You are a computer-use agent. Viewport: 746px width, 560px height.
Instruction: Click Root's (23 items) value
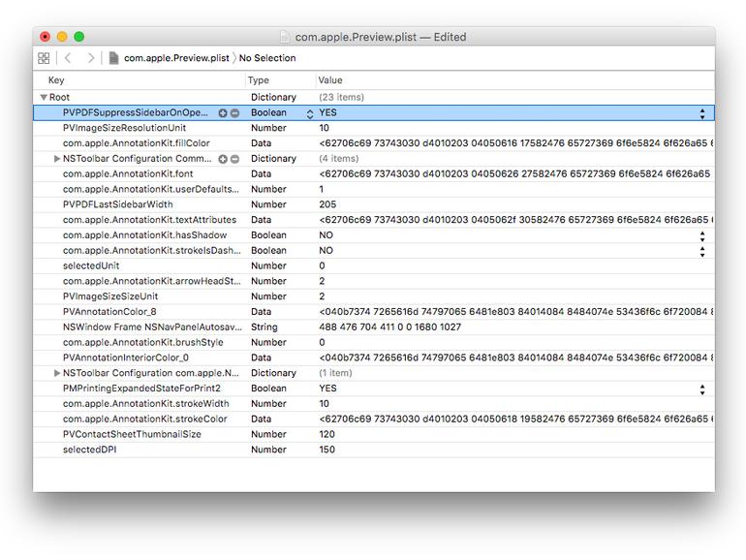(x=342, y=97)
